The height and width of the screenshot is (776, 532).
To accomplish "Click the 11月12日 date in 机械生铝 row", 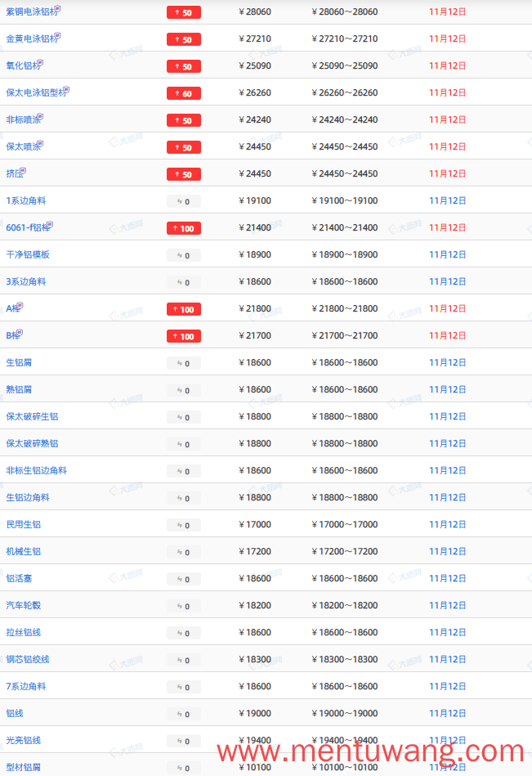I will [448, 551].
